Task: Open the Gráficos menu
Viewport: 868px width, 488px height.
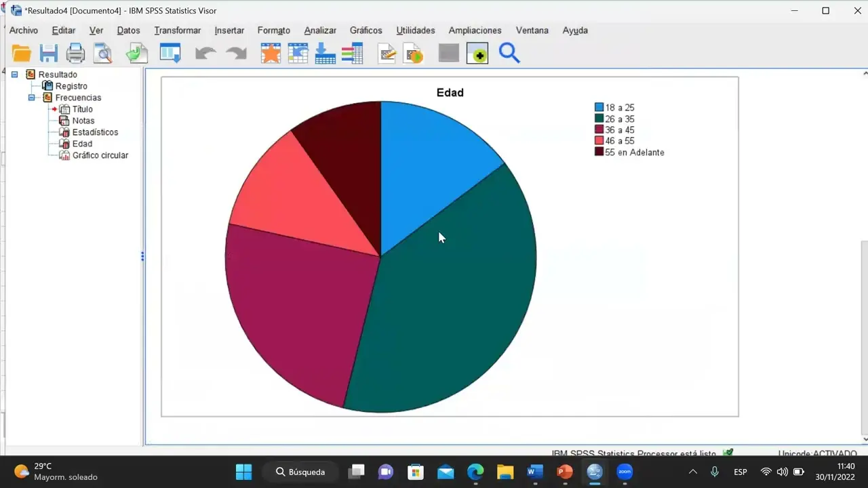Action: [x=366, y=30]
